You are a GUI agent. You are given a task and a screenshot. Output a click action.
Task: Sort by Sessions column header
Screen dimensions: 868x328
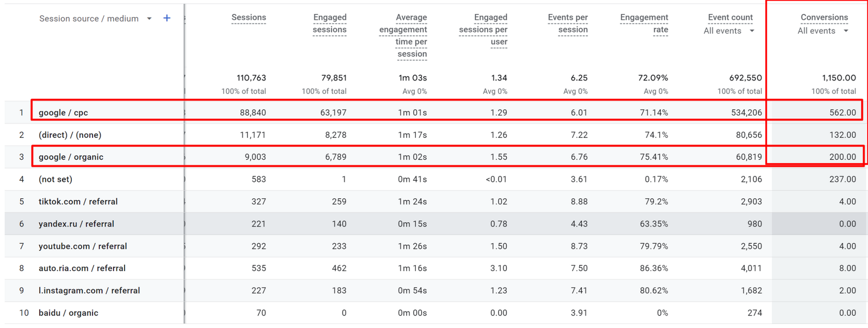[x=249, y=18]
